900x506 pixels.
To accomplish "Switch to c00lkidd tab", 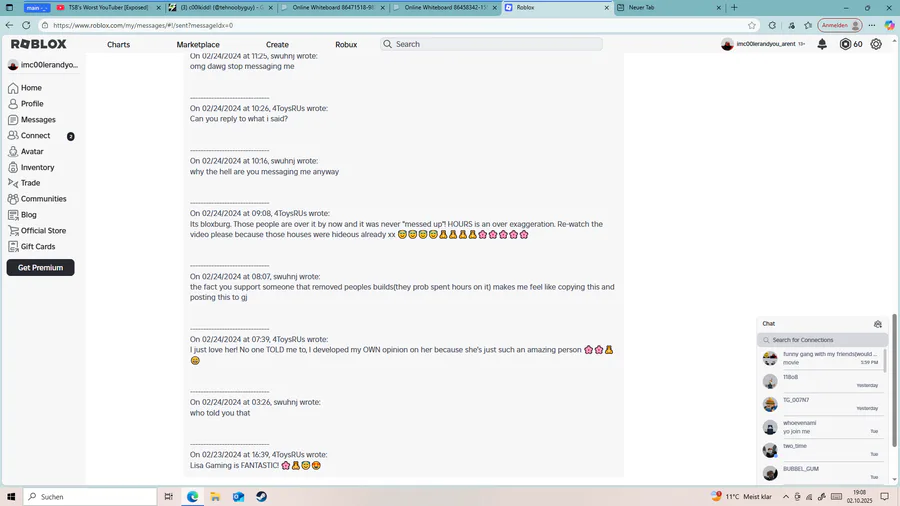I will 222,7.
